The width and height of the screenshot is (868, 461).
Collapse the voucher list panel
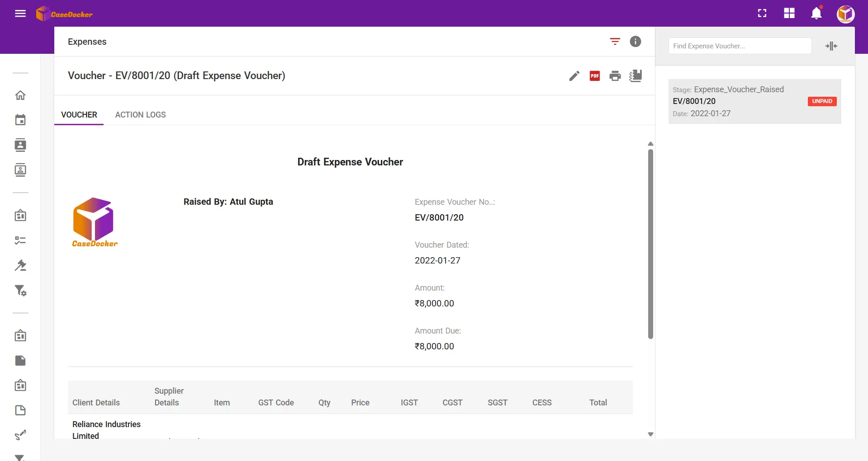831,46
